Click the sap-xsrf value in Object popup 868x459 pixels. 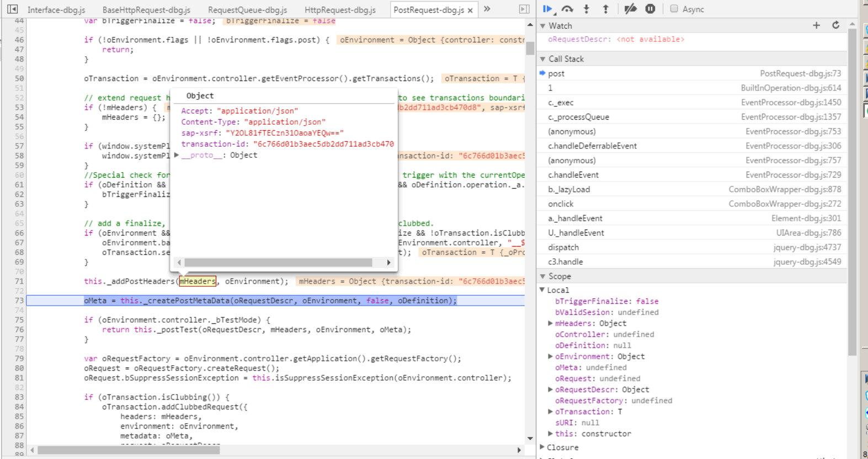(x=284, y=133)
